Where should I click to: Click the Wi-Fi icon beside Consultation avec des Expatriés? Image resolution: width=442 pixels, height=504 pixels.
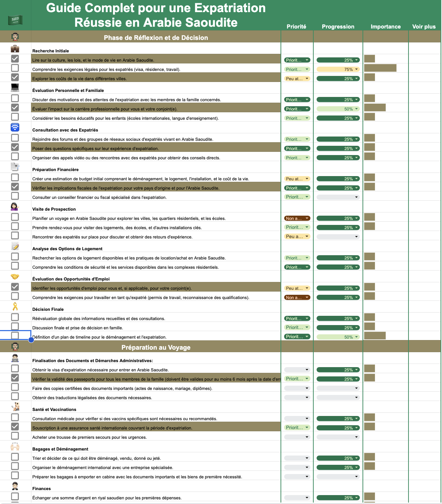[15, 127]
